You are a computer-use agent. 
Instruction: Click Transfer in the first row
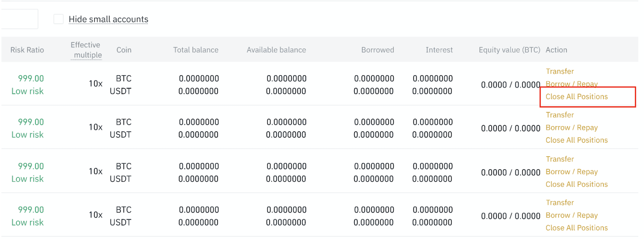559,71
